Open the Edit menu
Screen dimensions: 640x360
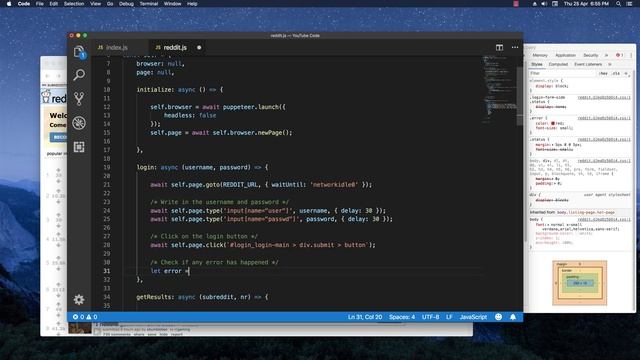53,4
